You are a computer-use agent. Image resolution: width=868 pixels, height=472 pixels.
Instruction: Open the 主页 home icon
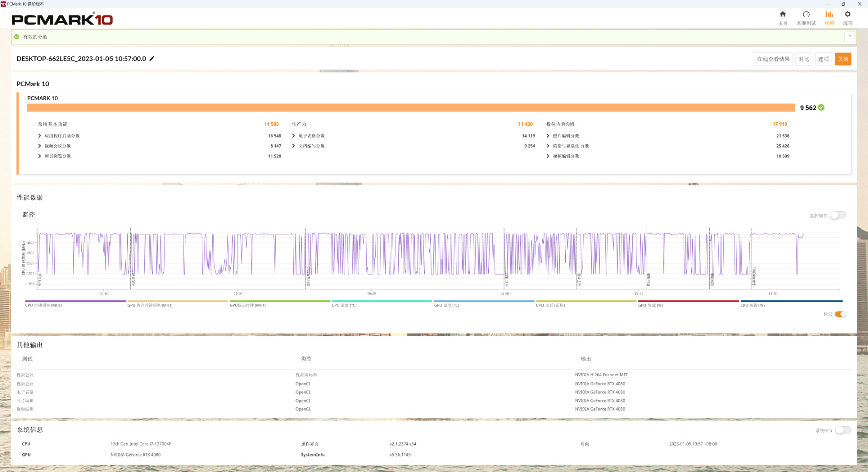pos(783,14)
